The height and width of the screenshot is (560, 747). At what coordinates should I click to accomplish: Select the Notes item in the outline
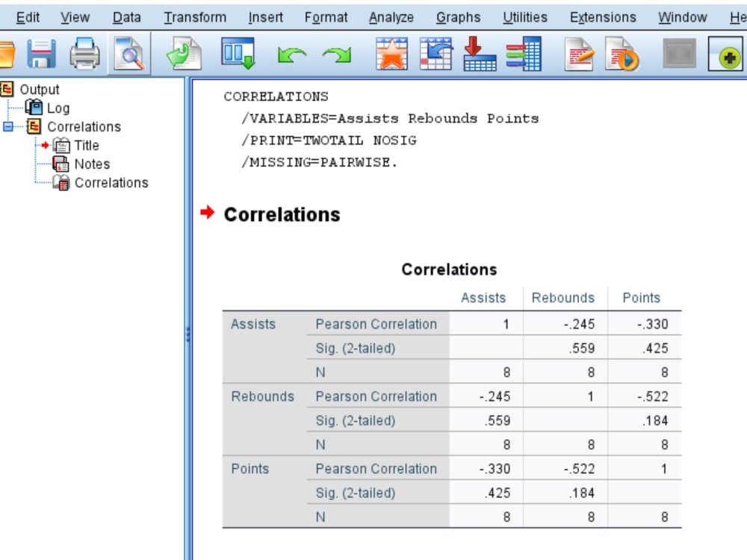[x=92, y=164]
